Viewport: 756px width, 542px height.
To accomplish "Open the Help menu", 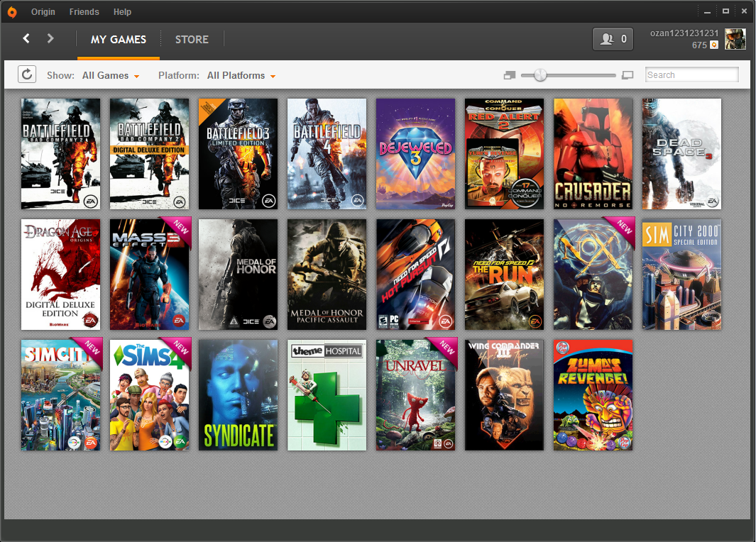I will click(122, 12).
